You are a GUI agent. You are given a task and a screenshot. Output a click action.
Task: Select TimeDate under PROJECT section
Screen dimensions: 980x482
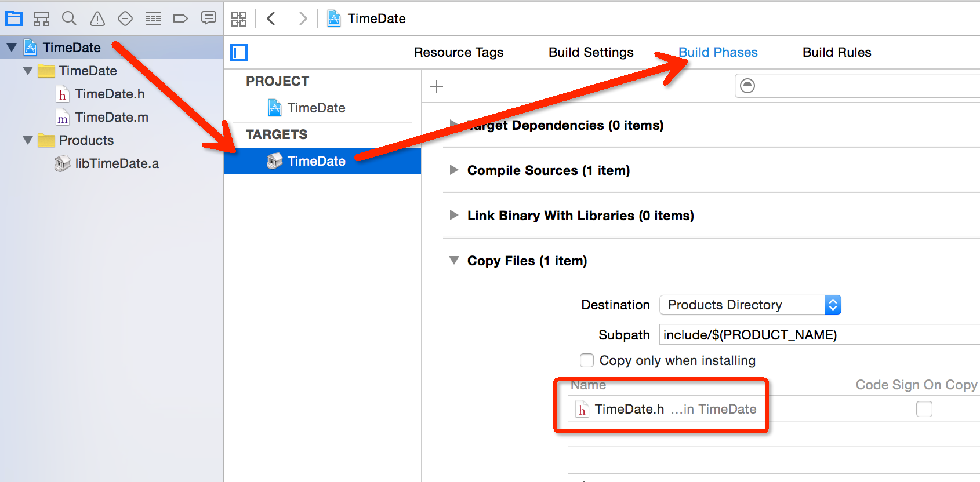click(317, 108)
